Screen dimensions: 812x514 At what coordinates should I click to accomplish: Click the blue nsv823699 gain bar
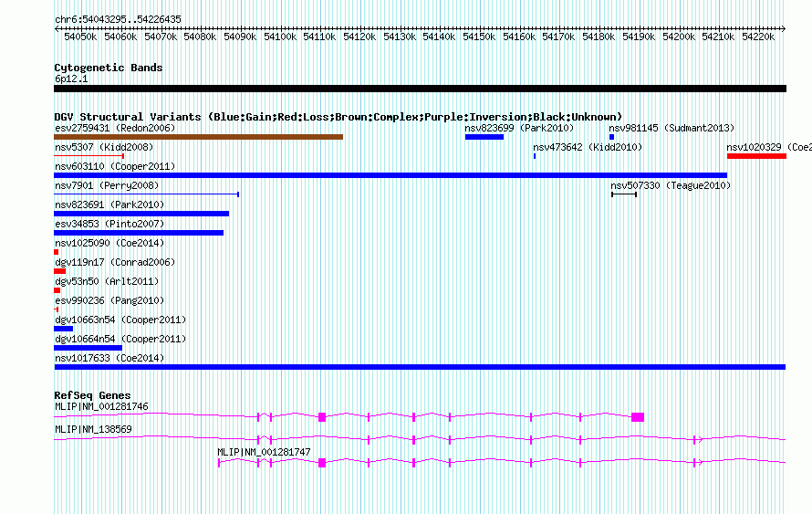[484, 137]
